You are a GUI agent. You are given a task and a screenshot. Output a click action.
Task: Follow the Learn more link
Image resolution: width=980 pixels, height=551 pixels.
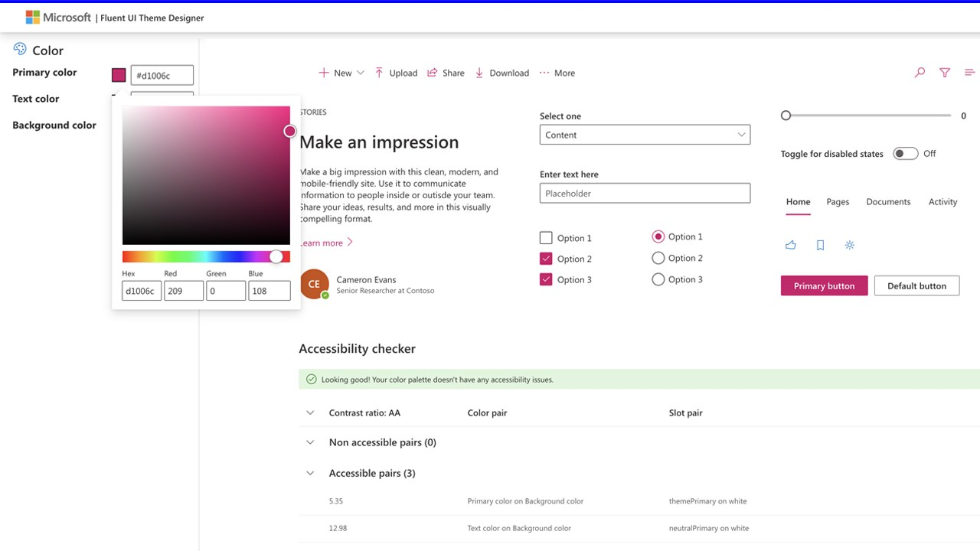[325, 243]
